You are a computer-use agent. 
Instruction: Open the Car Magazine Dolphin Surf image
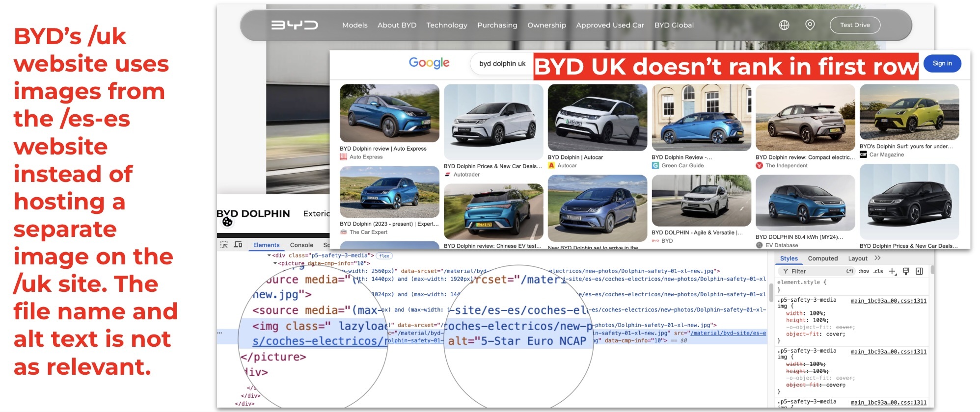tap(909, 112)
